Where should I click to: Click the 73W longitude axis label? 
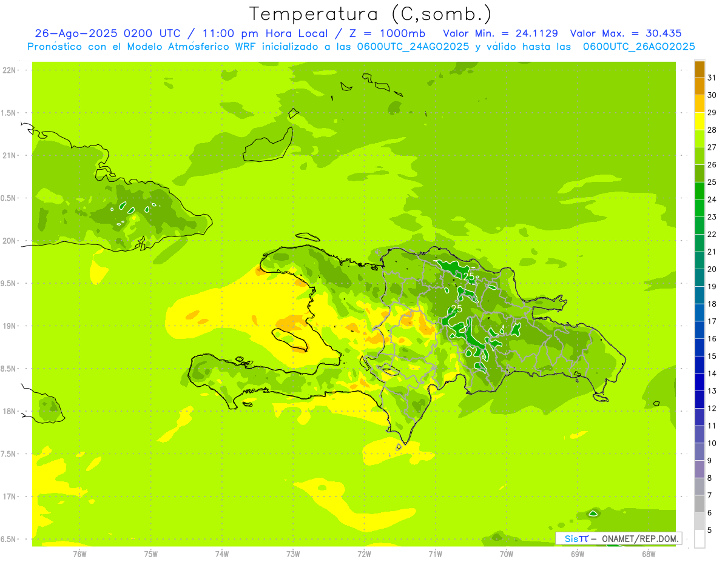293,554
